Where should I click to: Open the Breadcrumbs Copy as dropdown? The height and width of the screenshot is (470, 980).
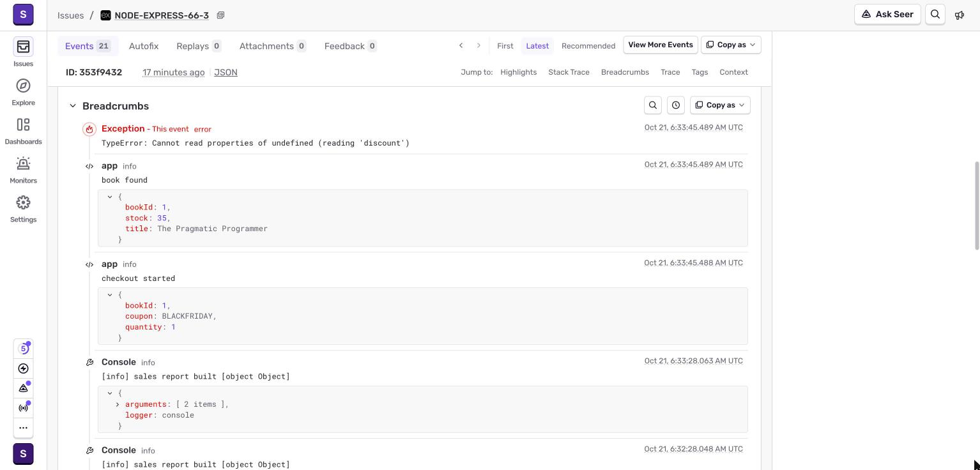pyautogui.click(x=720, y=105)
